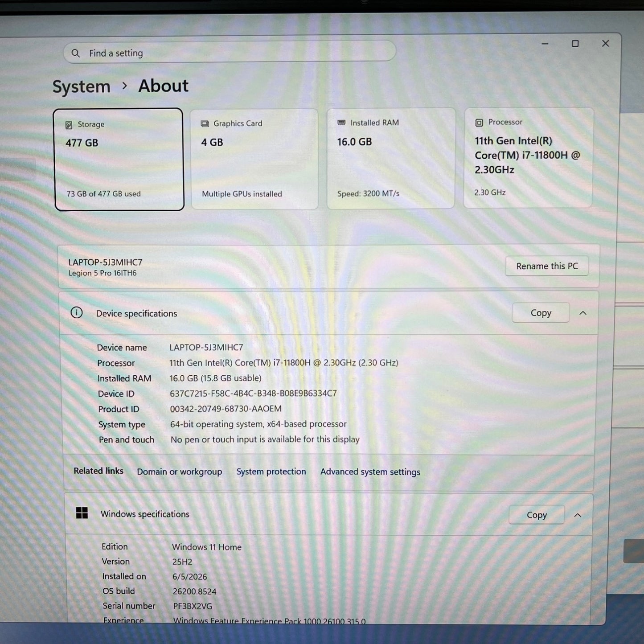This screenshot has height=644, width=644.
Task: Click the 16.0 GB (15.8 GB usable) value
Action: pos(215,378)
